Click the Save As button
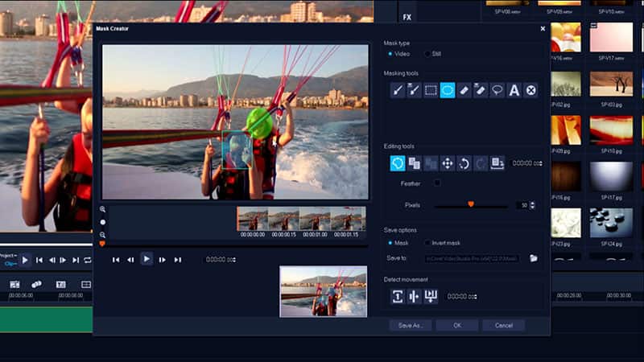 coord(411,326)
